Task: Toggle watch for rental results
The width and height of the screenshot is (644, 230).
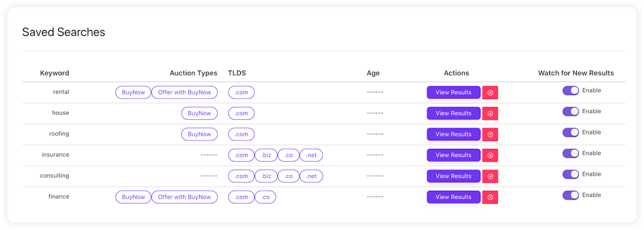Action: pos(571,91)
